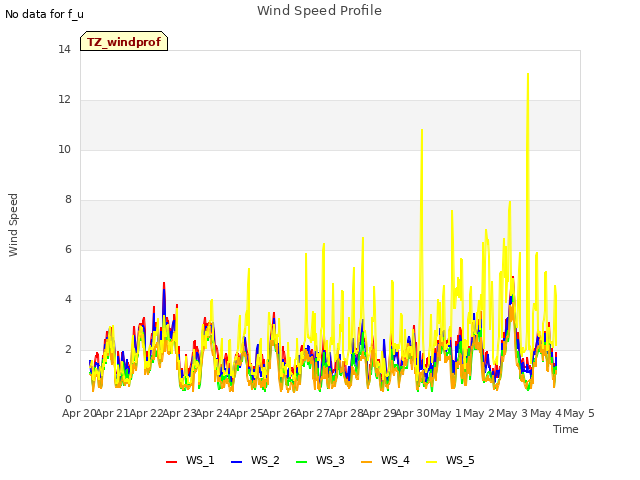Click the red WS_1 legend color marker
The width and height of the screenshot is (640, 480).
click(x=171, y=462)
